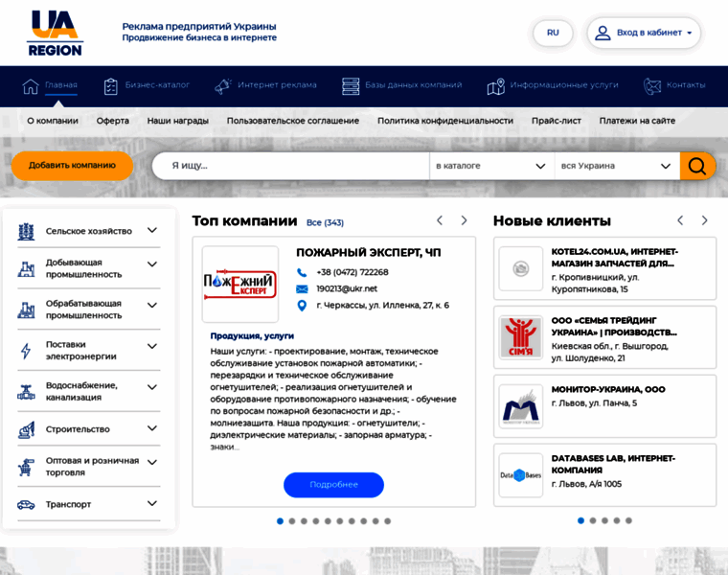The height and width of the screenshot is (575, 728).
Task: Click the blue Подробнее button
Action: [x=333, y=485]
